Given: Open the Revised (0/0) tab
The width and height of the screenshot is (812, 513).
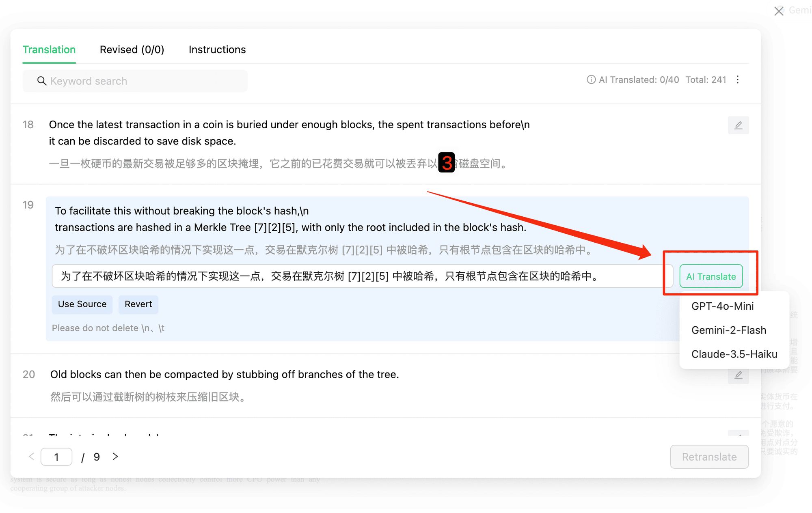Looking at the screenshot, I should point(132,50).
